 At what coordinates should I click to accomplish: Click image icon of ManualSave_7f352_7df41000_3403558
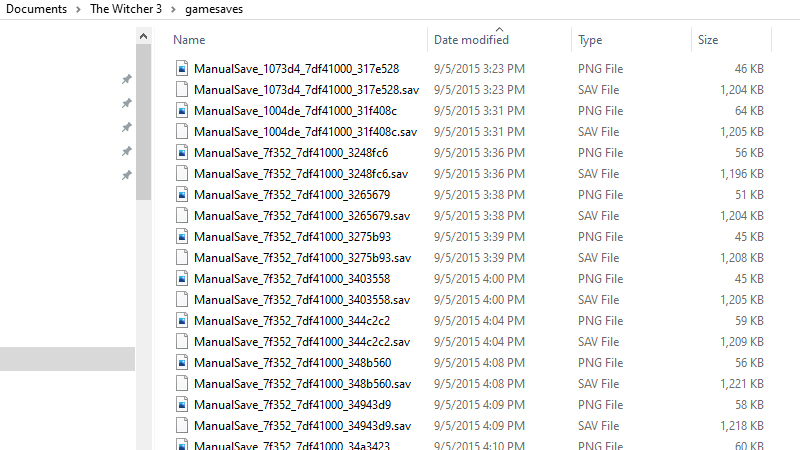[182, 279]
